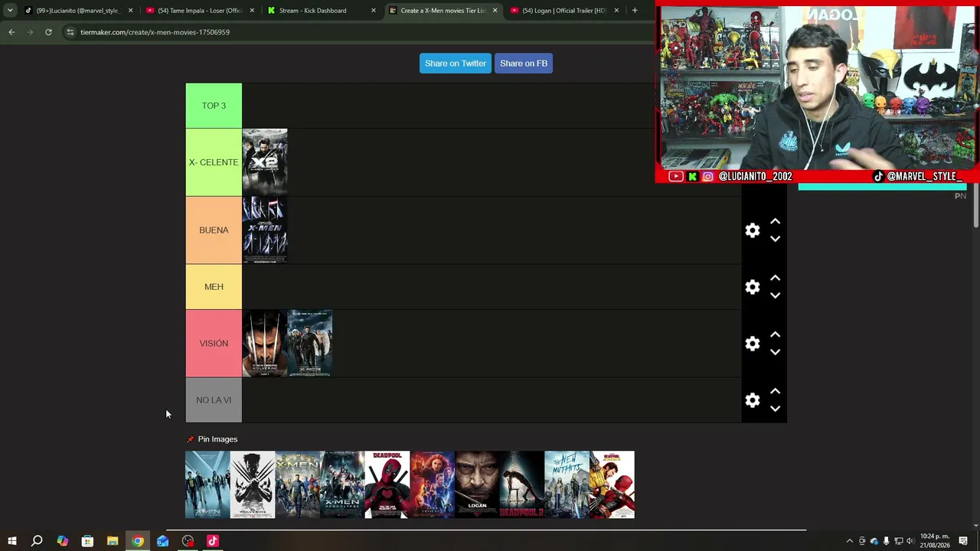Screen dimensions: 980x551
Task: Select the X- CELENTE tier label
Action: tap(214, 162)
